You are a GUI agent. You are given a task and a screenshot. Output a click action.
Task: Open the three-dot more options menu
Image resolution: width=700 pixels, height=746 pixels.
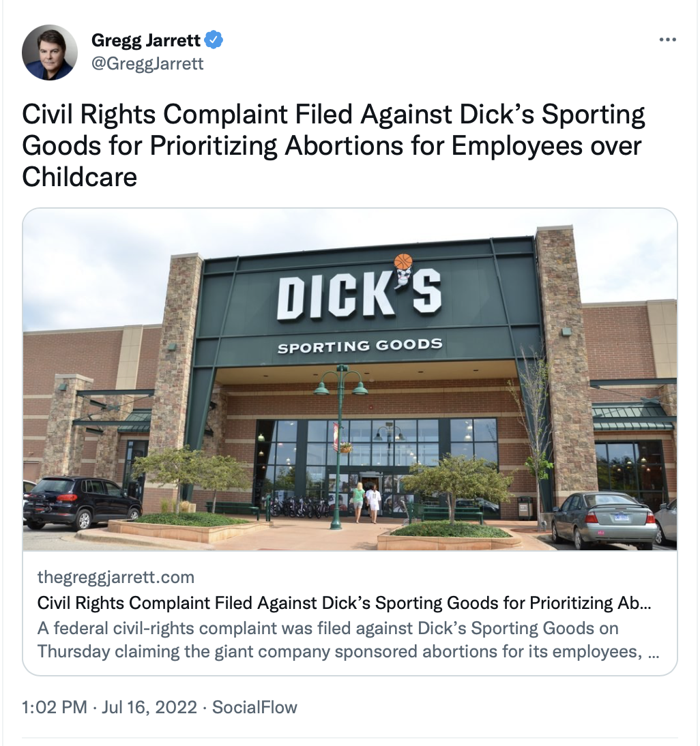[x=668, y=40]
